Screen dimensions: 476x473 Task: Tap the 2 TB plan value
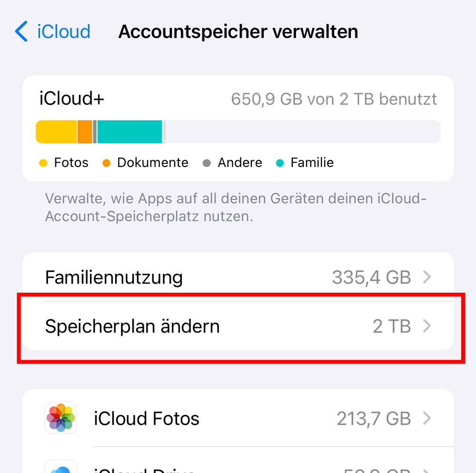(x=392, y=326)
